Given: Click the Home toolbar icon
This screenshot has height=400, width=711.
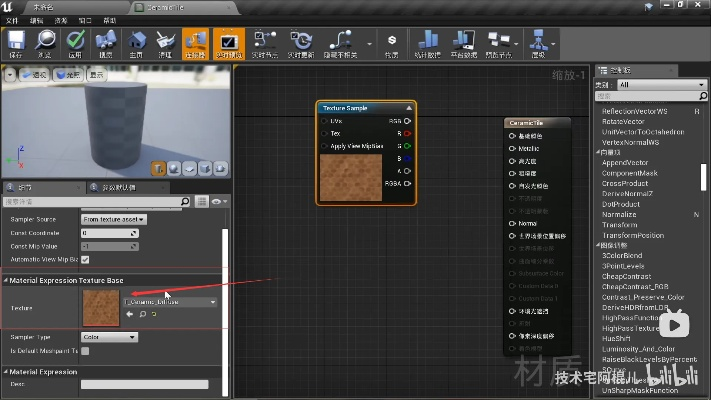Looking at the screenshot, I should [x=137, y=41].
